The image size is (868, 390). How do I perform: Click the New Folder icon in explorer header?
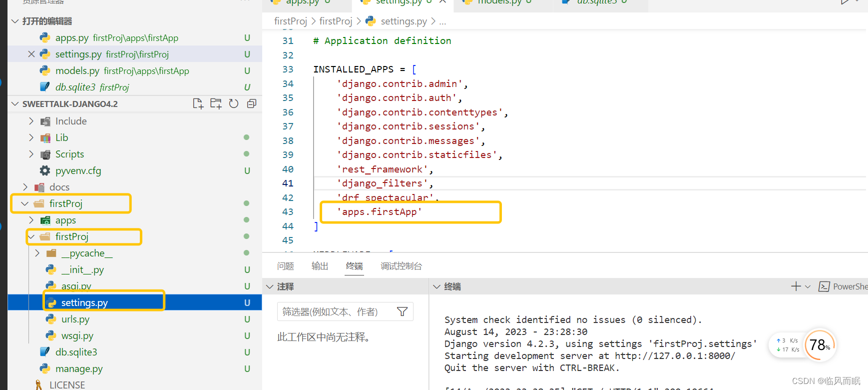pos(216,103)
